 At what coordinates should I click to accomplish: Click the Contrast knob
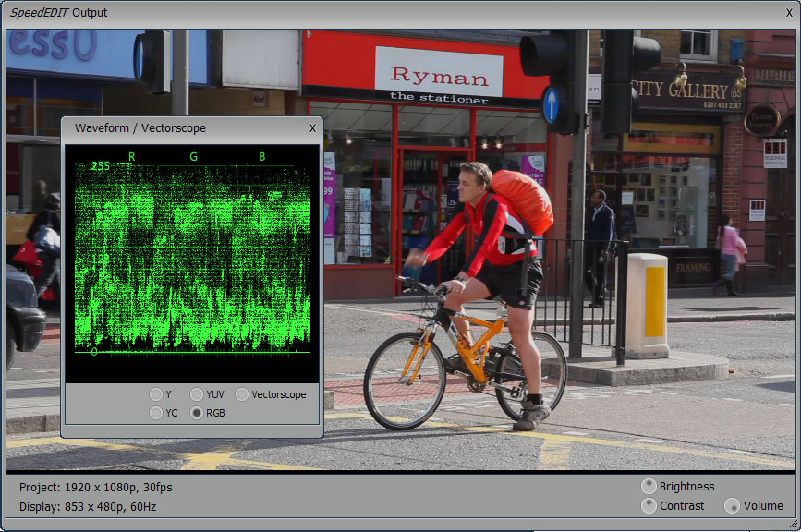point(649,506)
